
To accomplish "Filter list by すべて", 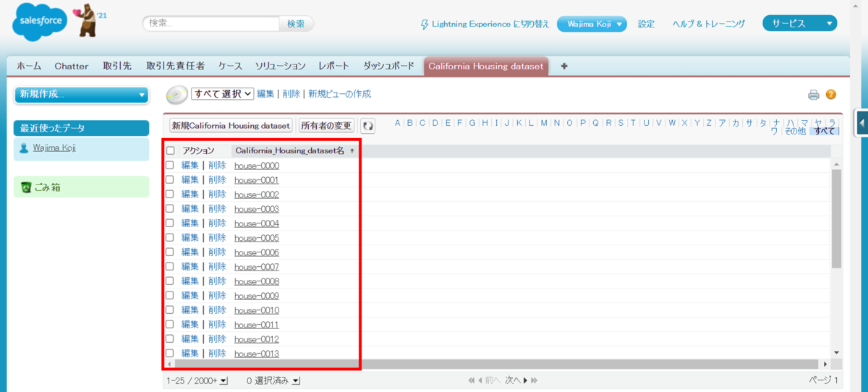I will pos(824,132).
